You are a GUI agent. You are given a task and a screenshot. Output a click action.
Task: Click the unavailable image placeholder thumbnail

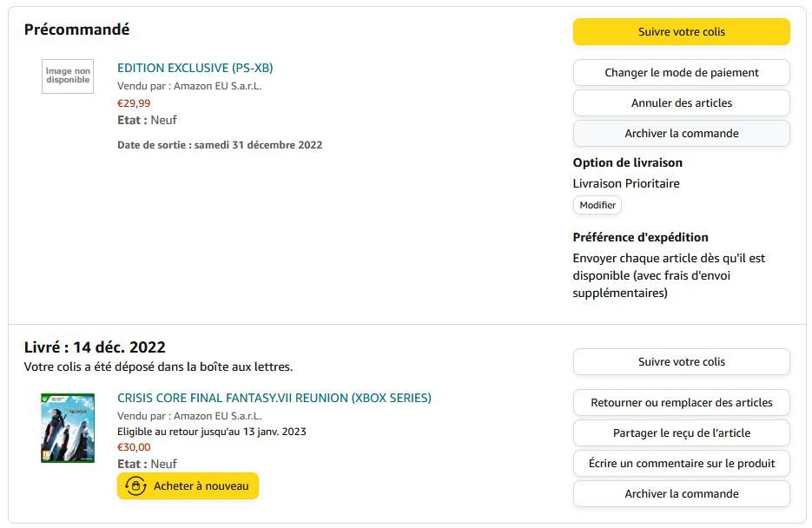68,76
